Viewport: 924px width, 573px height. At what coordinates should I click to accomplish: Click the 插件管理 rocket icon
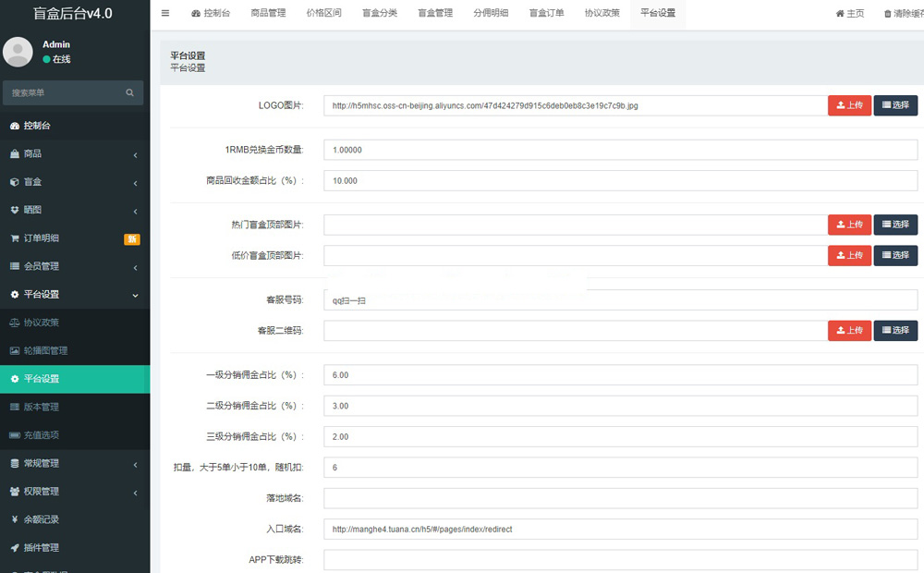[x=15, y=548]
